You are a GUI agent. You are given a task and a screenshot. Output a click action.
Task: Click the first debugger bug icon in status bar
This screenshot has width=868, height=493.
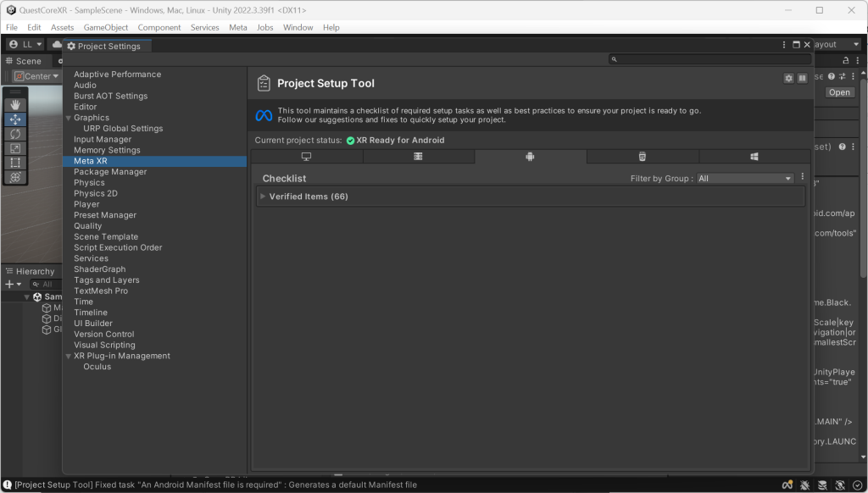[x=805, y=485]
